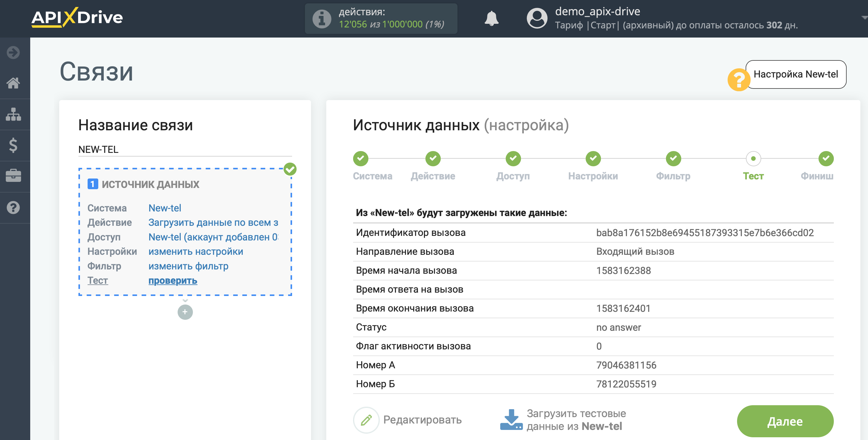Open notifications bell

click(491, 18)
